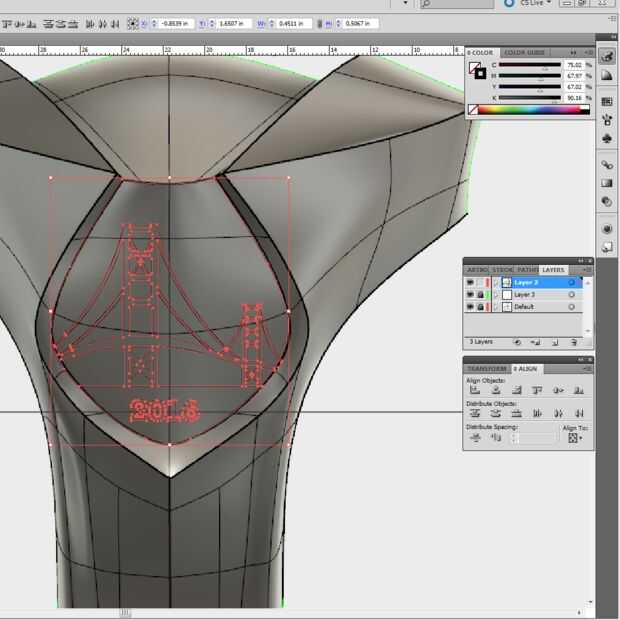Open the Appearance panel icon in dock
This screenshot has width=620, height=620.
[607, 229]
